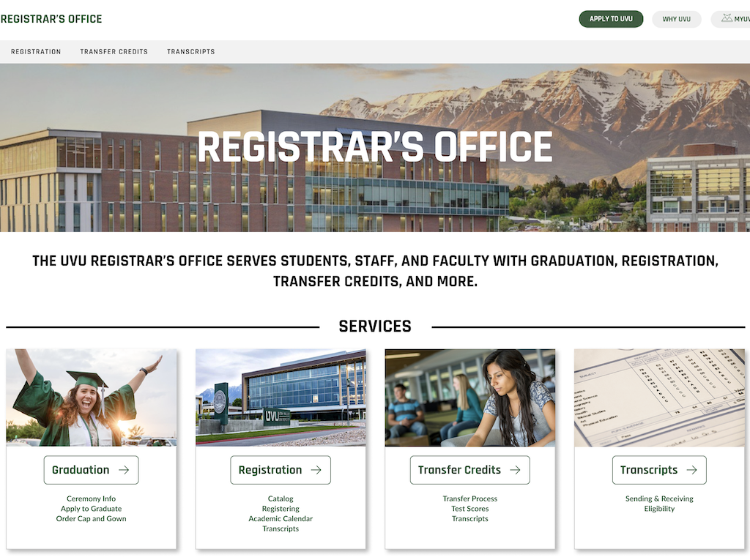This screenshot has width=750, height=560.
Task: Open the Why UVU page
Action: (676, 19)
